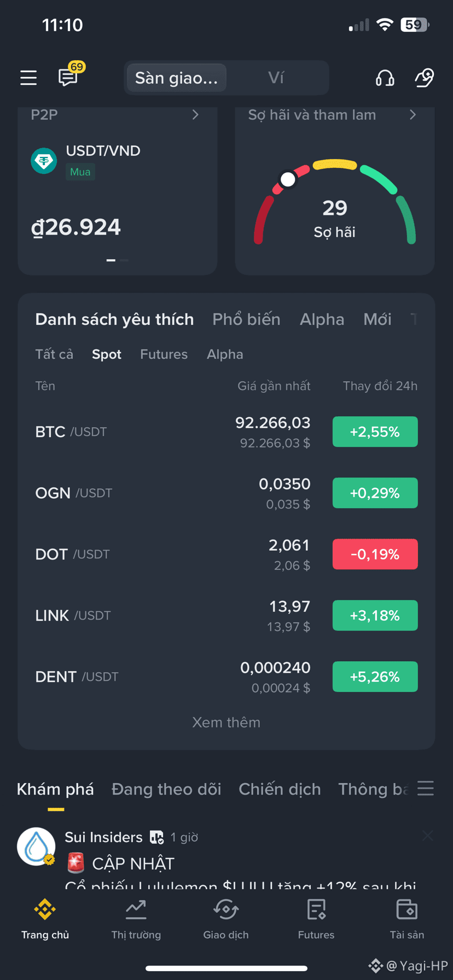Screen dimensions: 453x980
Task: Expand P2P card chevron arrow
Action: (x=195, y=115)
